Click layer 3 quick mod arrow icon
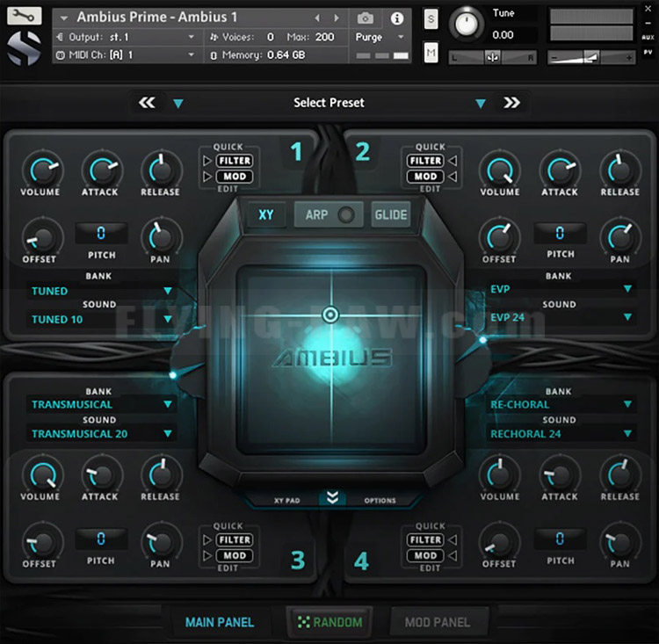The image size is (659, 644). [207, 556]
